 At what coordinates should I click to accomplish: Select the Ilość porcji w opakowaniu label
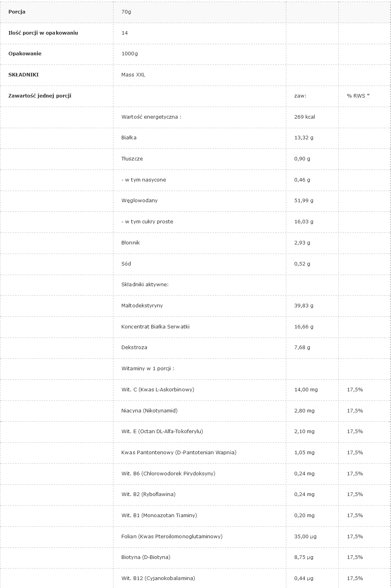43,33
